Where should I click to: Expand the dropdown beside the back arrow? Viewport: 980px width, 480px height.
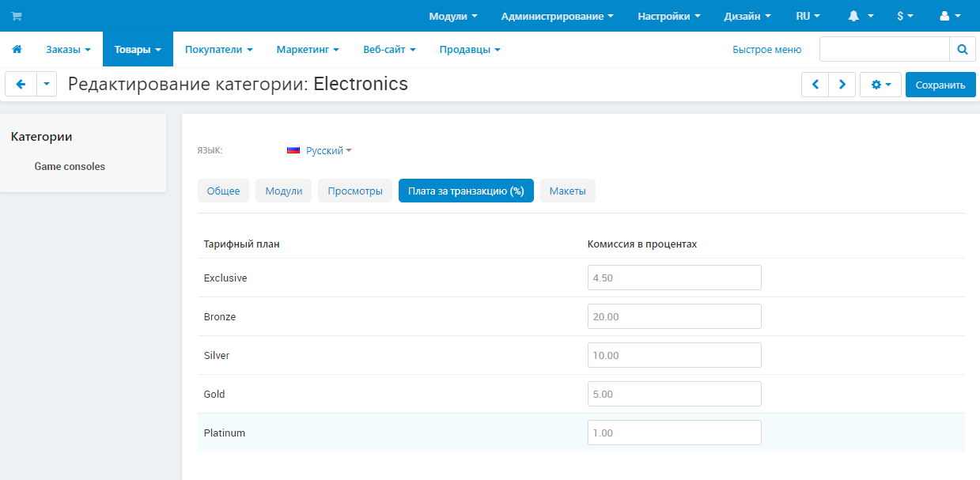tap(47, 85)
